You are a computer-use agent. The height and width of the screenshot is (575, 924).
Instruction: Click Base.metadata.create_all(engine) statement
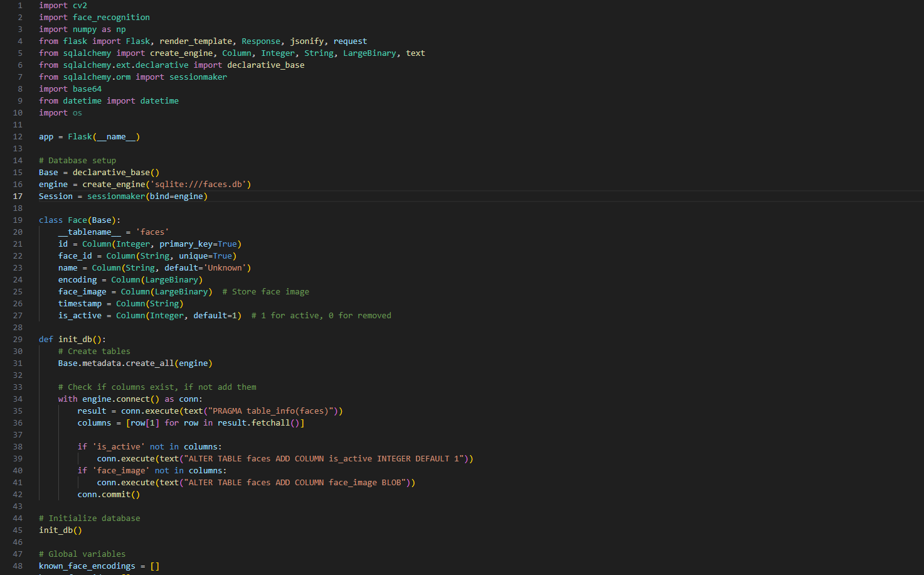coord(135,363)
